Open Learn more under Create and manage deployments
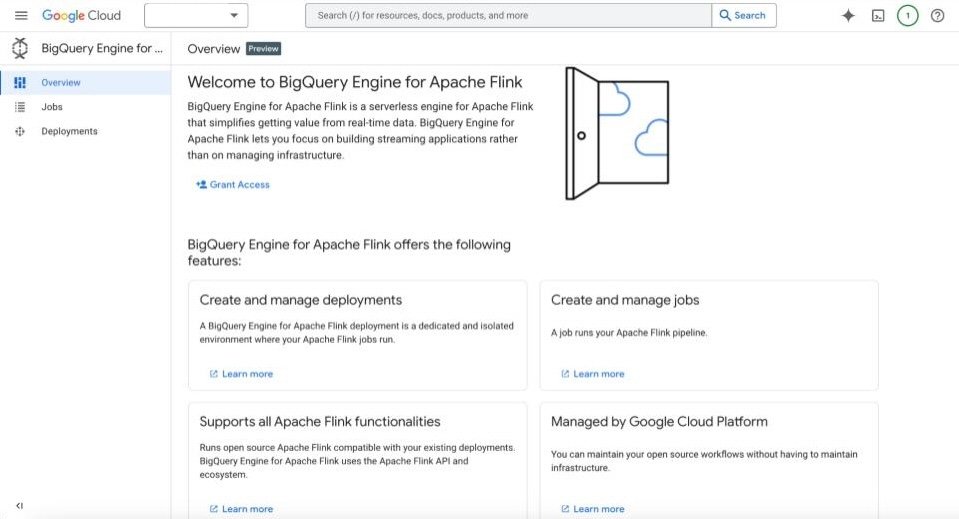 pyautogui.click(x=246, y=374)
